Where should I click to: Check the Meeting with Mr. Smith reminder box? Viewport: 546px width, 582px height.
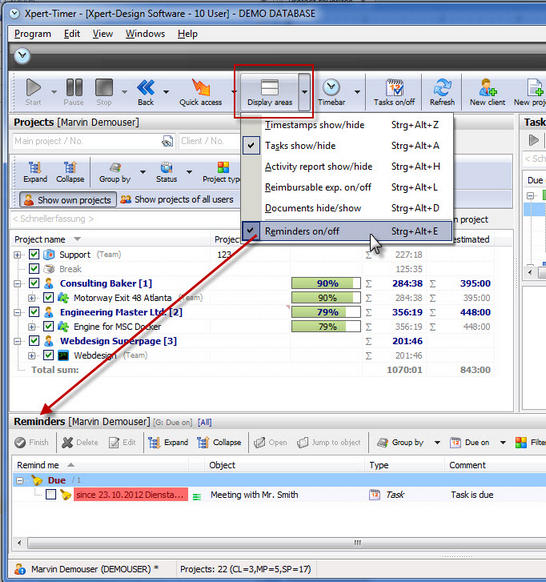coord(51,494)
